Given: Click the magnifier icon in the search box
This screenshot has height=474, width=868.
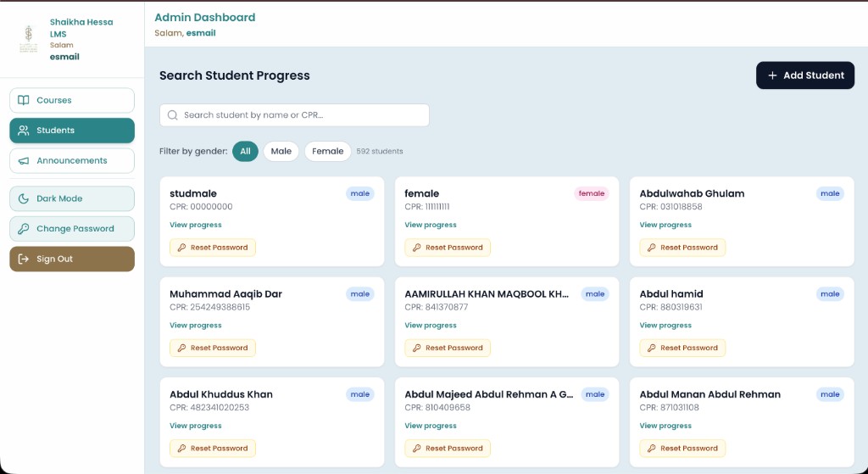Looking at the screenshot, I should point(173,115).
